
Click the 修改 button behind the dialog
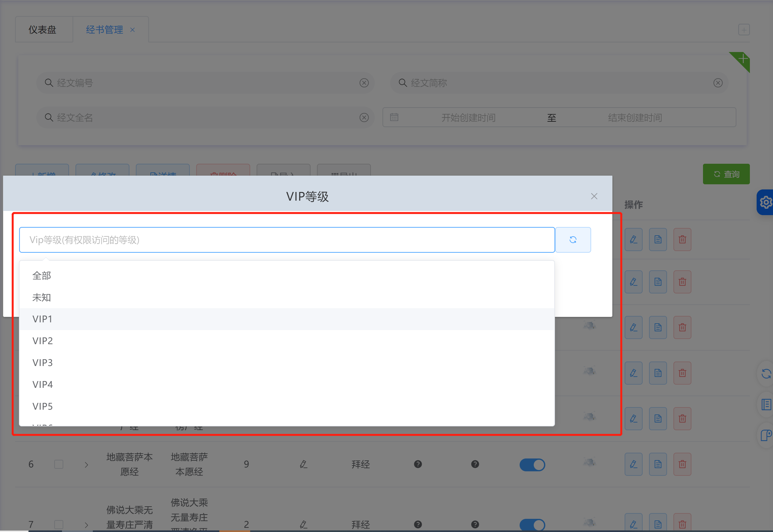[102, 170]
